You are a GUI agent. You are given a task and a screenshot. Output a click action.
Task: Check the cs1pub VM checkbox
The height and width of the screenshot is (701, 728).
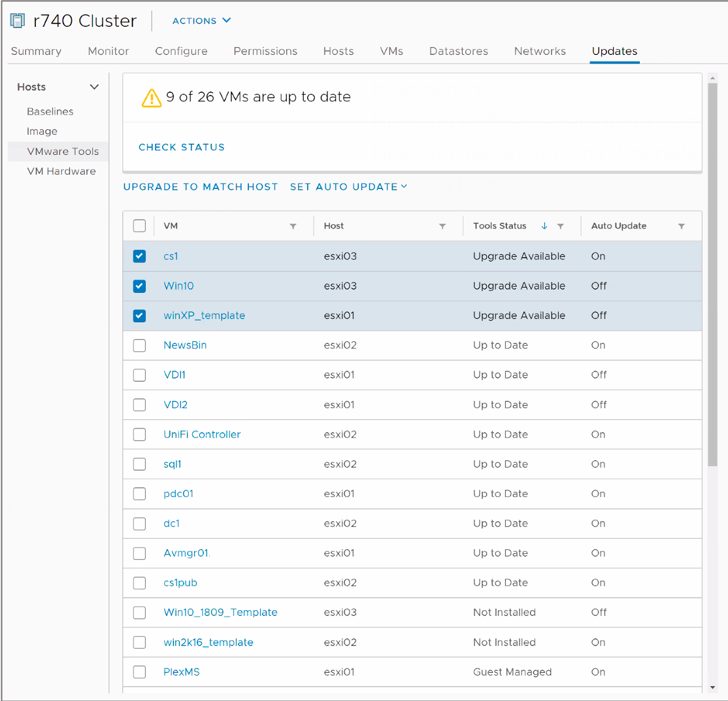(139, 583)
